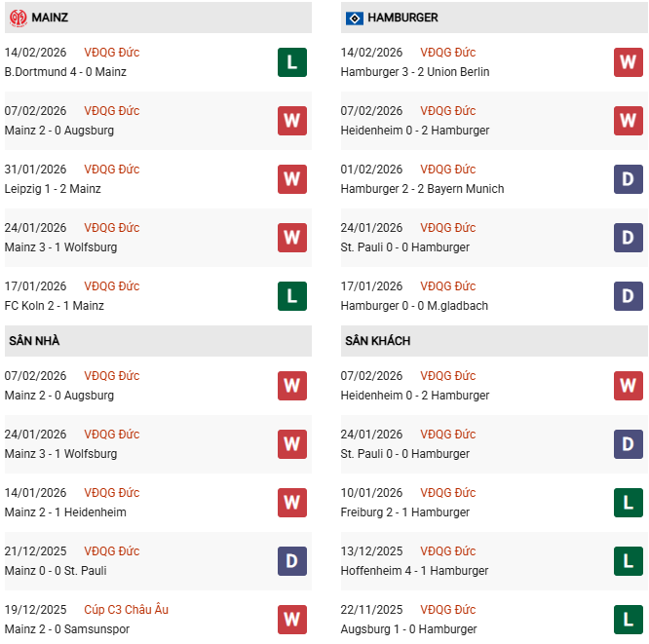The width and height of the screenshot is (649, 644).
Task: Open the Mainz 3 - 1 Wolfsburg match on 24/01/2026
Action: (x=60, y=454)
